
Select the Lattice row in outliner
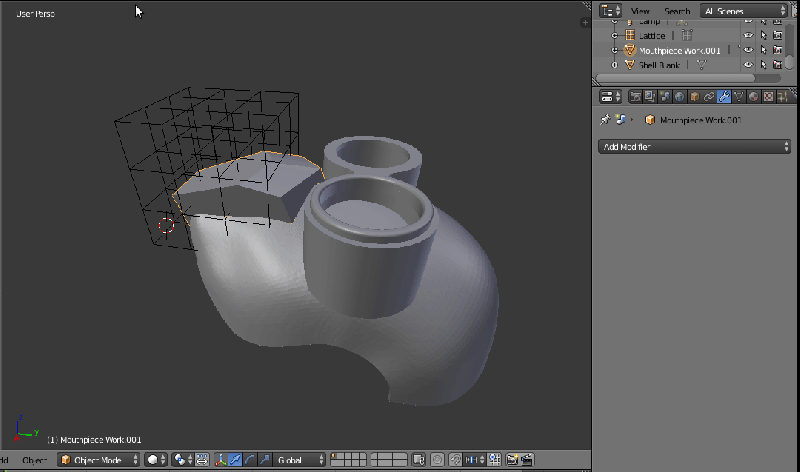pos(652,35)
